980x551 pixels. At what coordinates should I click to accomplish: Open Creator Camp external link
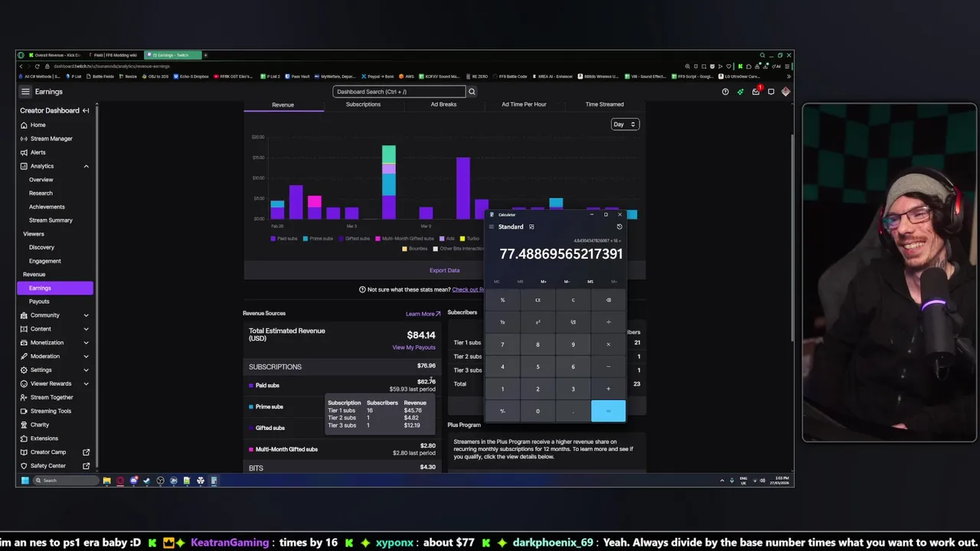54,452
